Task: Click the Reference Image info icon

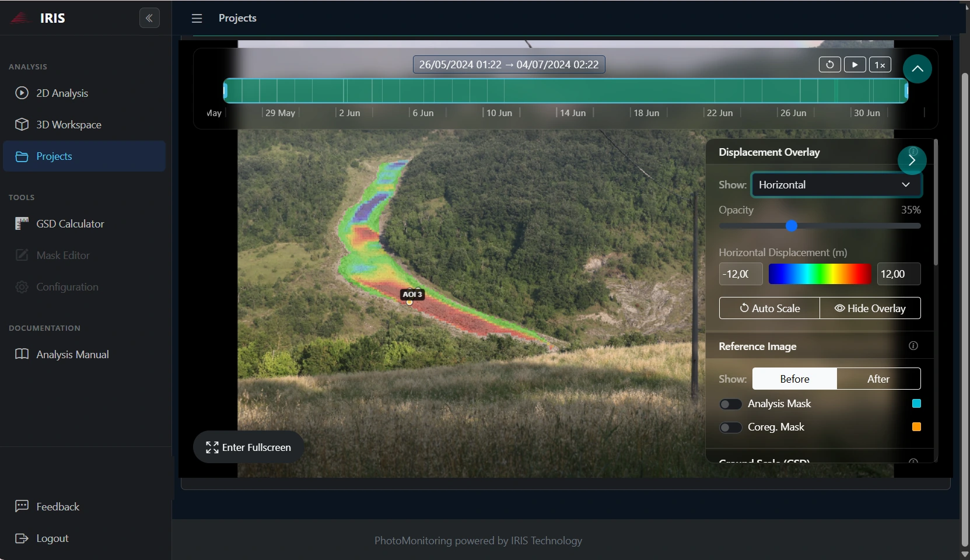Action: [913, 346]
